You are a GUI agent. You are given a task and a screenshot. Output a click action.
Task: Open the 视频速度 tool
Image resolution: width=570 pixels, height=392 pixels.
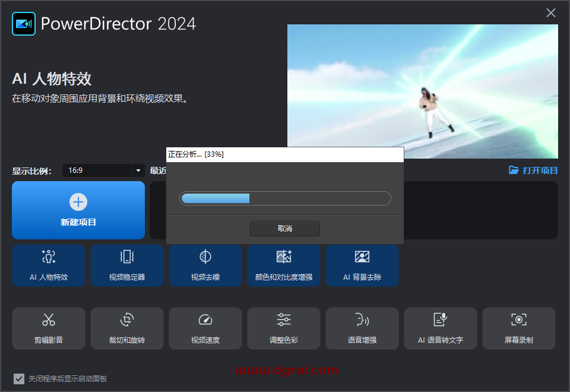[205, 328]
